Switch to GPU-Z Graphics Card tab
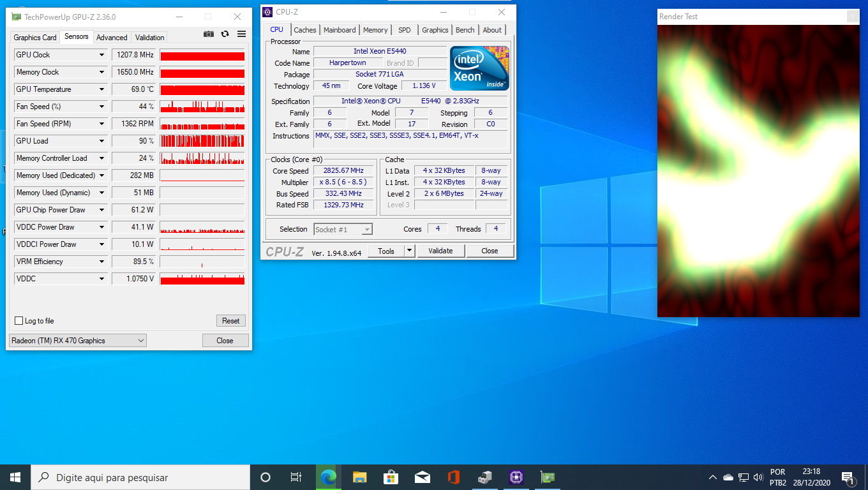868x490 pixels. click(x=35, y=38)
